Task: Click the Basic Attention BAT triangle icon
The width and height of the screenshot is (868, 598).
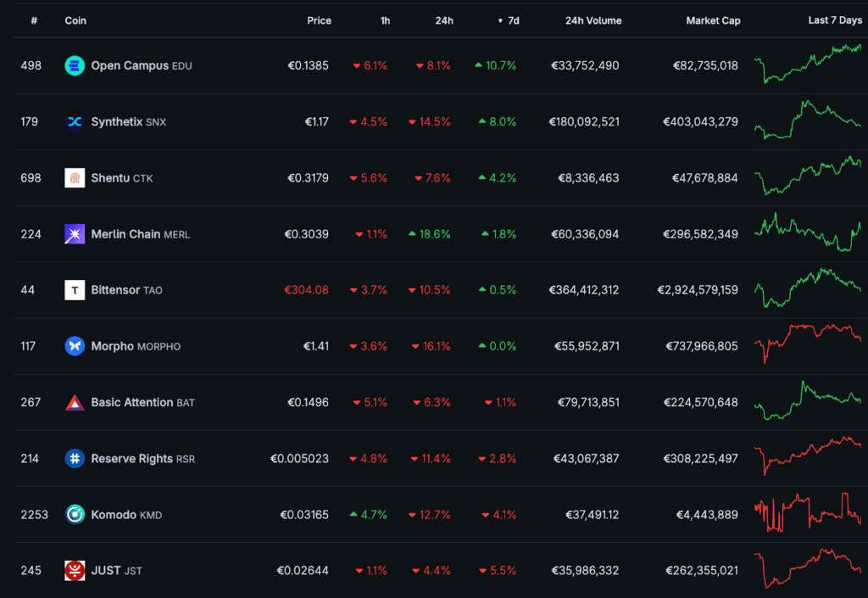Action: point(75,402)
